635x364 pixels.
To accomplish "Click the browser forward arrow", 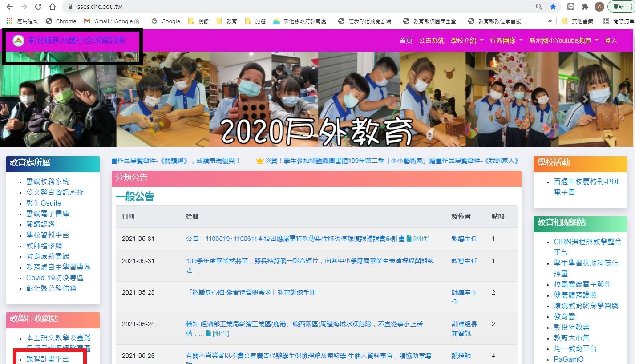I will [24, 7].
